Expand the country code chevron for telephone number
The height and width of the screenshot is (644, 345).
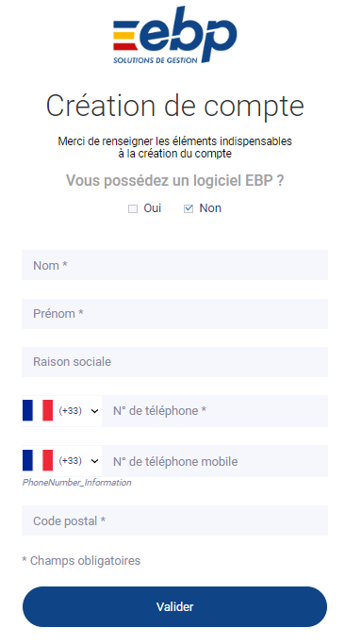(x=95, y=411)
